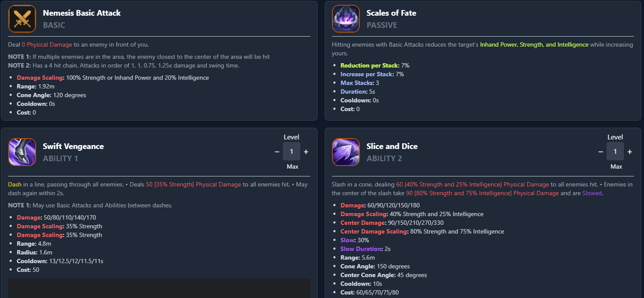Click the purple Slowed keyword

(592, 193)
